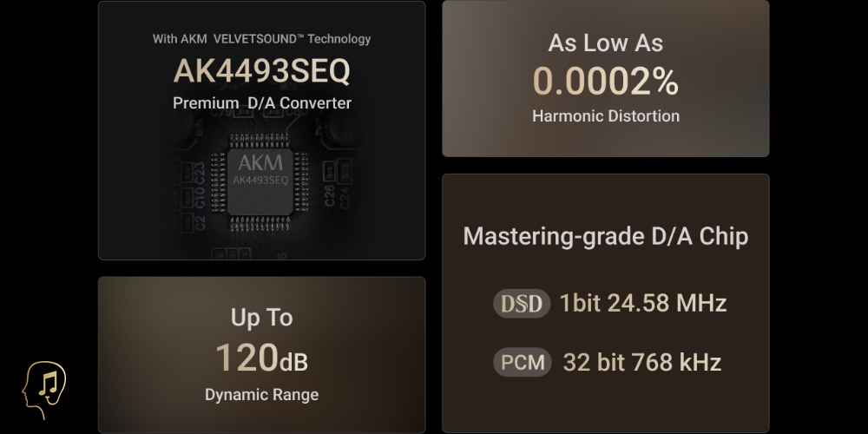This screenshot has height=434, width=868.
Task: Click the With AKM VELVETSOUND Technology line
Action: coord(261,39)
